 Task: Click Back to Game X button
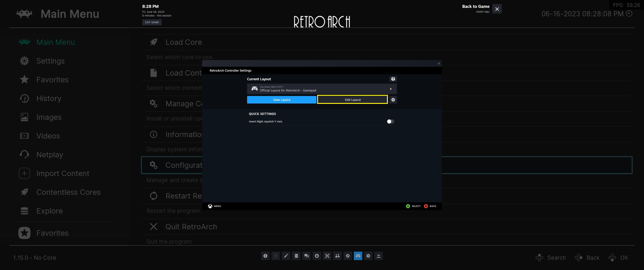coord(497,9)
